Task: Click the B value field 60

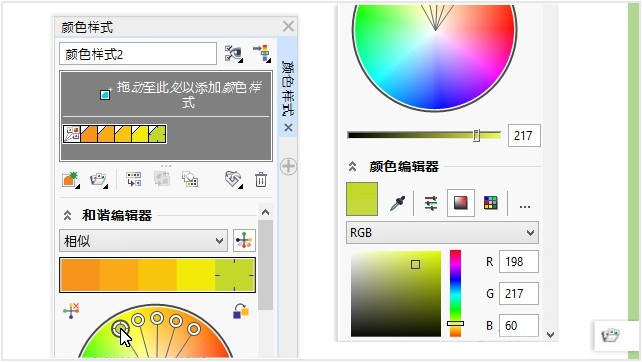Action: click(518, 326)
